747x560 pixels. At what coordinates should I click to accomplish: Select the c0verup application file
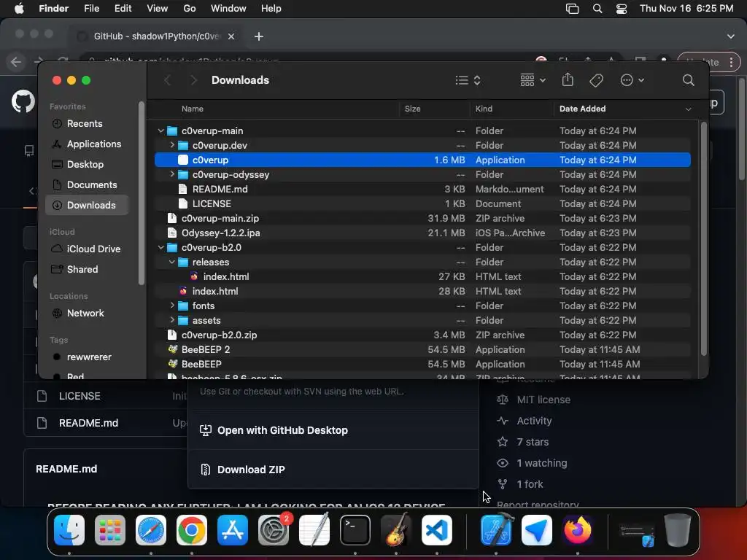click(x=422, y=160)
